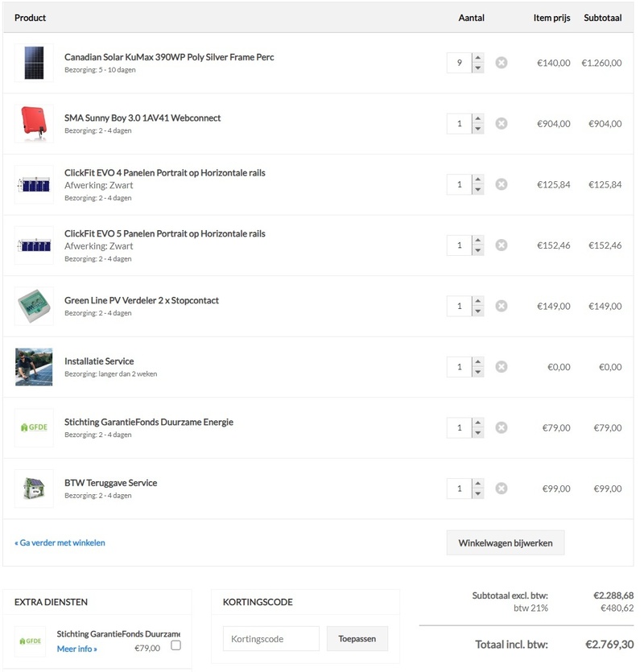Focus the Kortingscode input field
Viewport: 644px width, 672px height.
click(x=270, y=639)
